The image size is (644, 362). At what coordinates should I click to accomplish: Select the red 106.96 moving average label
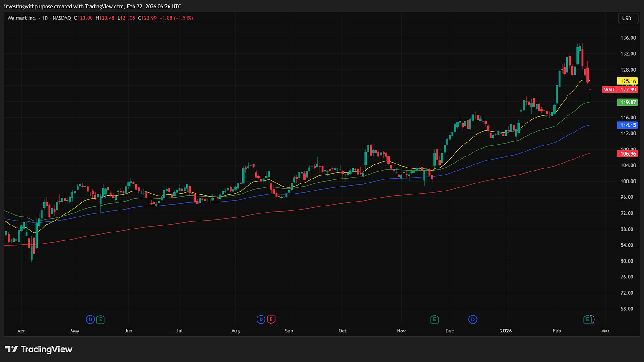[627, 153]
